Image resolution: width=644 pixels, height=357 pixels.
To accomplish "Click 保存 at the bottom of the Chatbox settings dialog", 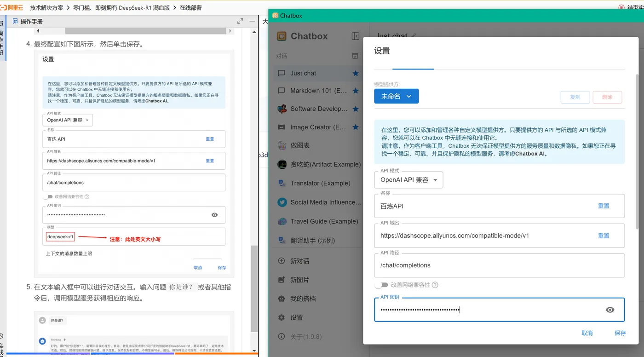I will (x=620, y=333).
